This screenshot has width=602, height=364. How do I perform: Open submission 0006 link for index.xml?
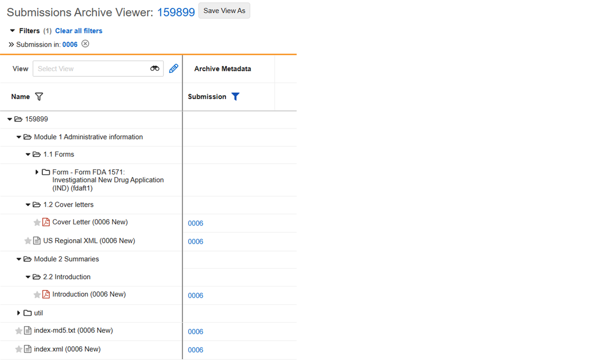[x=195, y=350]
